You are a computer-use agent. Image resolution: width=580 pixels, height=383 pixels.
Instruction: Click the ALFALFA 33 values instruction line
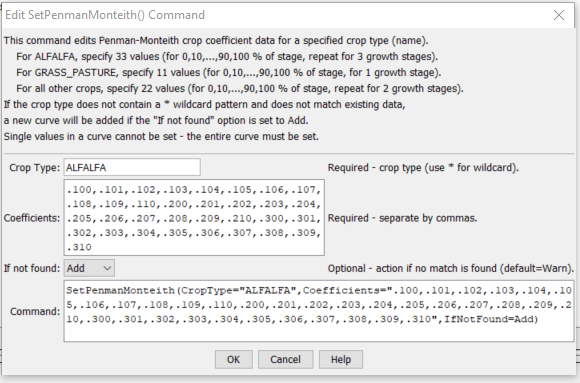tap(227, 57)
